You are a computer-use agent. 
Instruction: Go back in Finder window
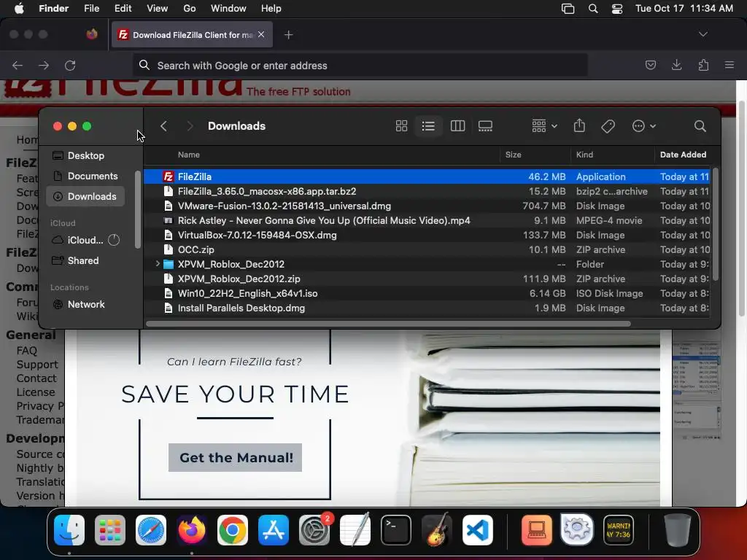(163, 126)
